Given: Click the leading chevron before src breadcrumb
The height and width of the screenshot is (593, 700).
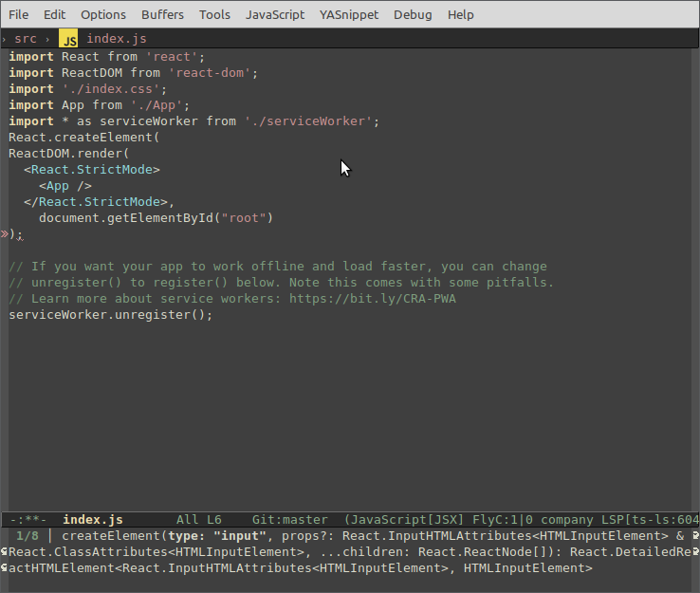Looking at the screenshot, I should point(4,39).
